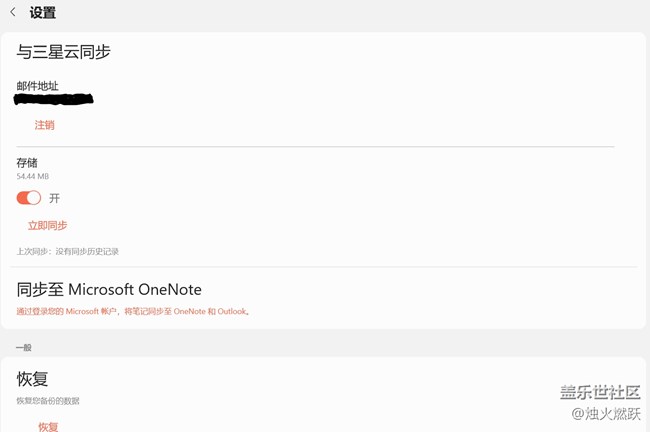Open 同步至 Microsoft OneNote option

[x=109, y=289]
